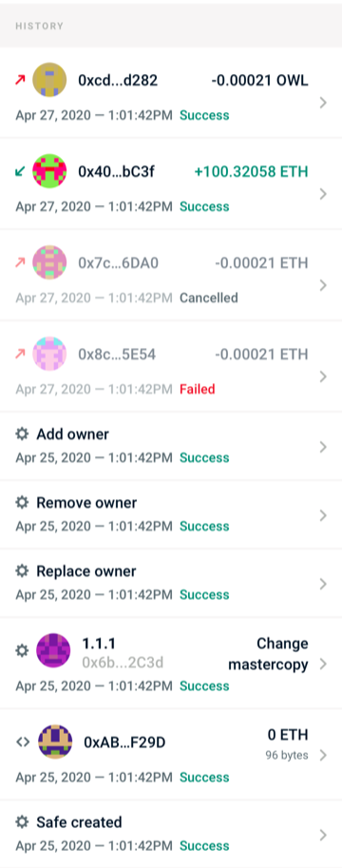
Task: Click the green incoming arrow on ETH transaction
Action: tap(21, 172)
